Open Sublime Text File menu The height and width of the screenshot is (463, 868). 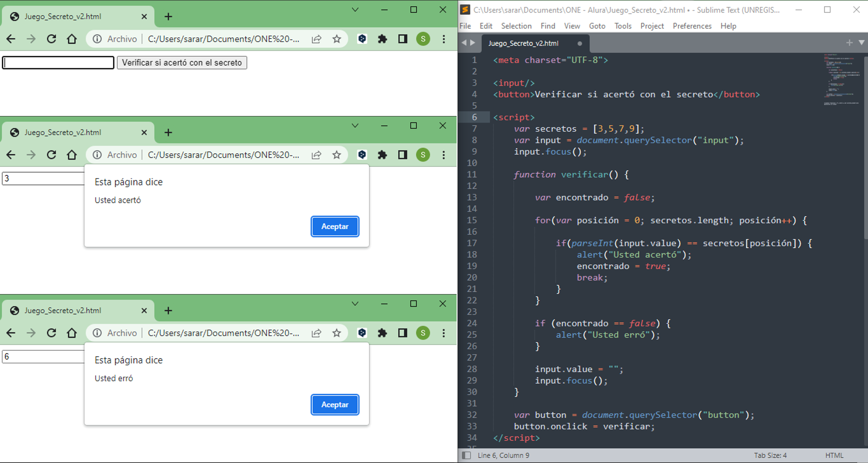[x=465, y=26]
